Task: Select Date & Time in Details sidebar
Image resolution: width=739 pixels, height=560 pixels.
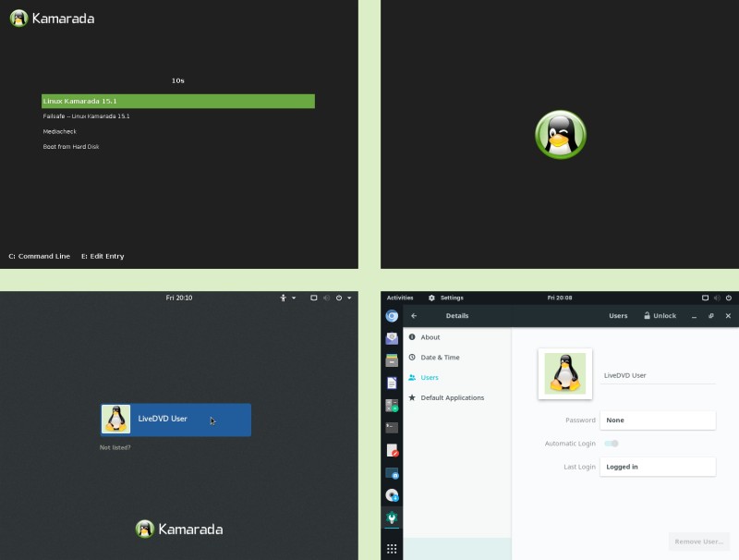Action: point(456,358)
